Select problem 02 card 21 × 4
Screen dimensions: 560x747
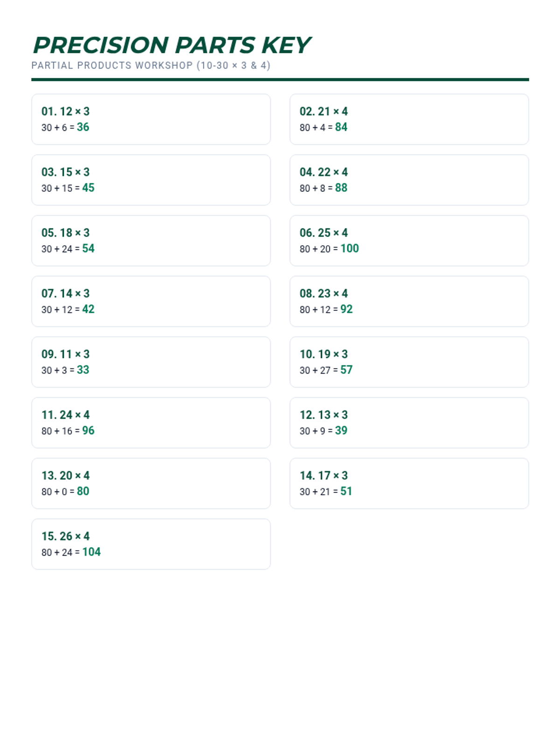tap(409, 119)
